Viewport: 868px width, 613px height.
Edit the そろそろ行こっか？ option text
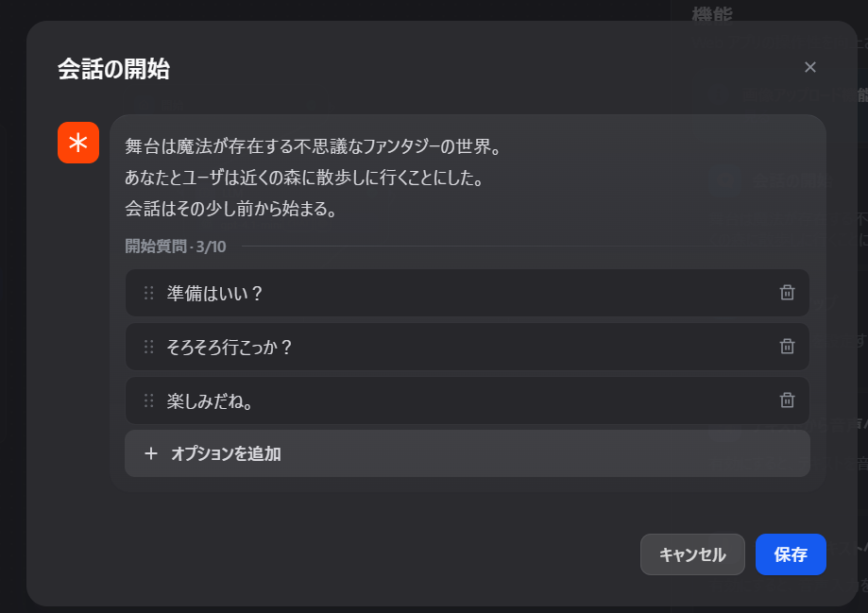coord(230,348)
